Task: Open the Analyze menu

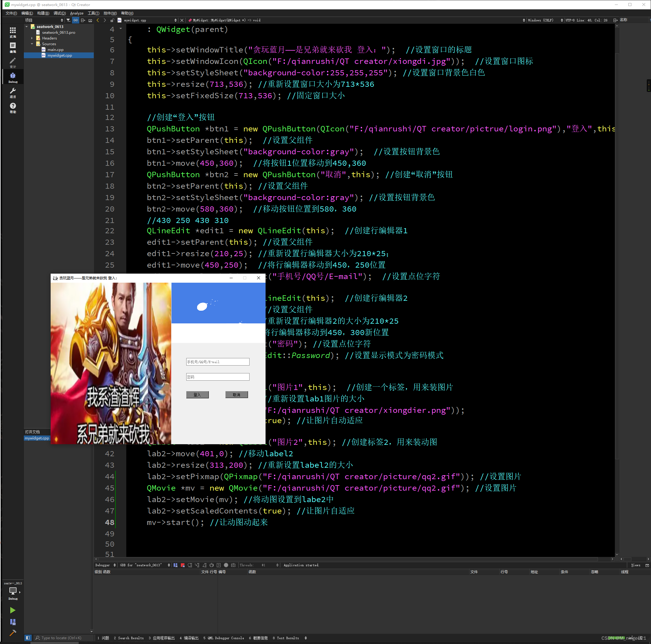Action: click(x=77, y=13)
